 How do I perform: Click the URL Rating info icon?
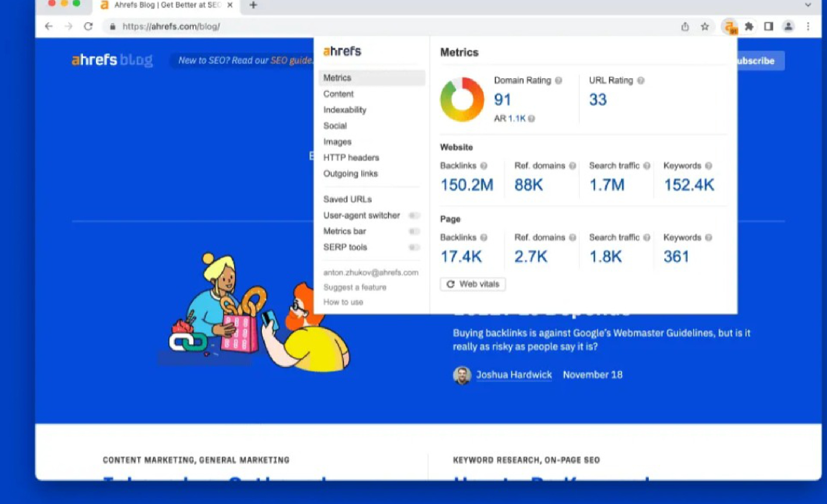pyautogui.click(x=641, y=81)
